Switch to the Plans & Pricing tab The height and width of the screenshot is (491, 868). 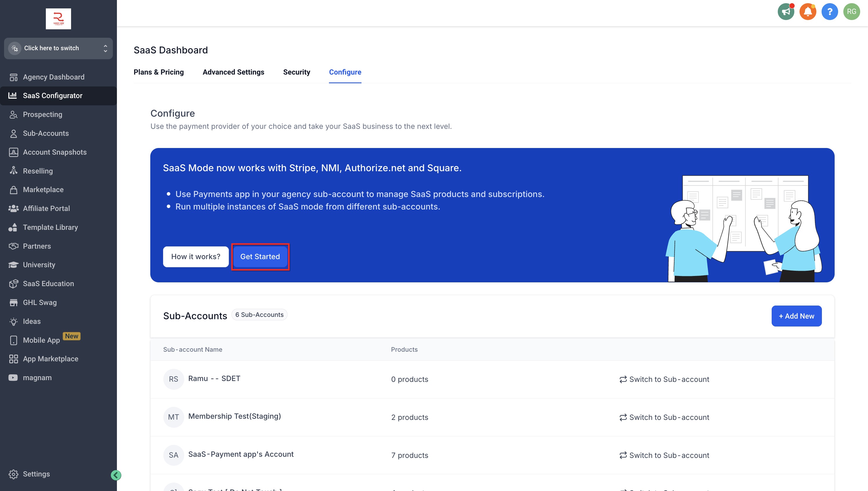[x=158, y=72]
